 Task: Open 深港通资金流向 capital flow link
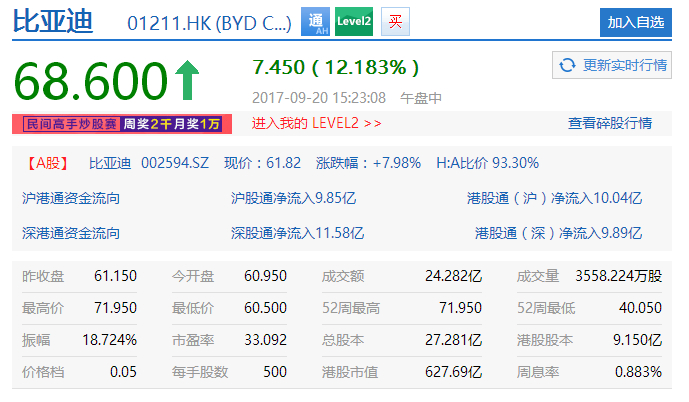(71, 233)
